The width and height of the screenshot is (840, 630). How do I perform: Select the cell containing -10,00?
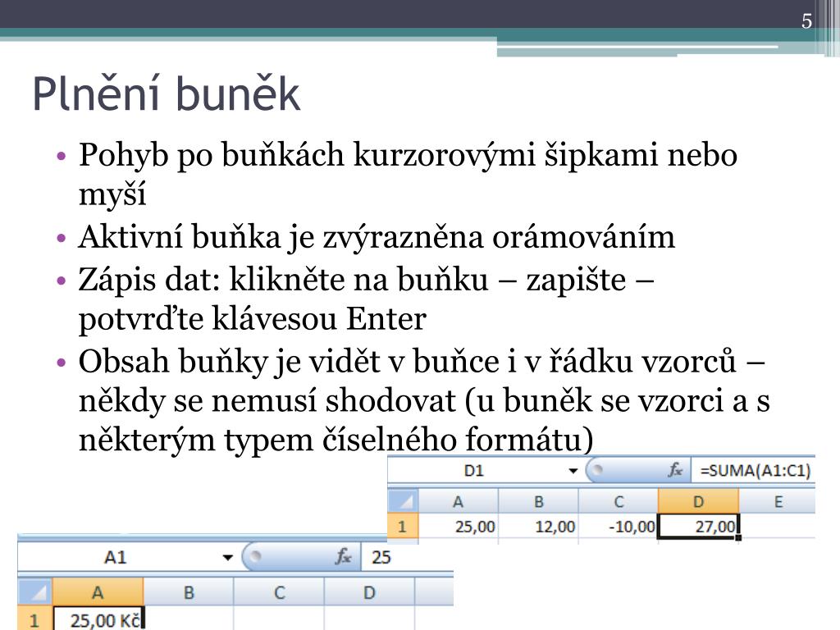point(619,527)
